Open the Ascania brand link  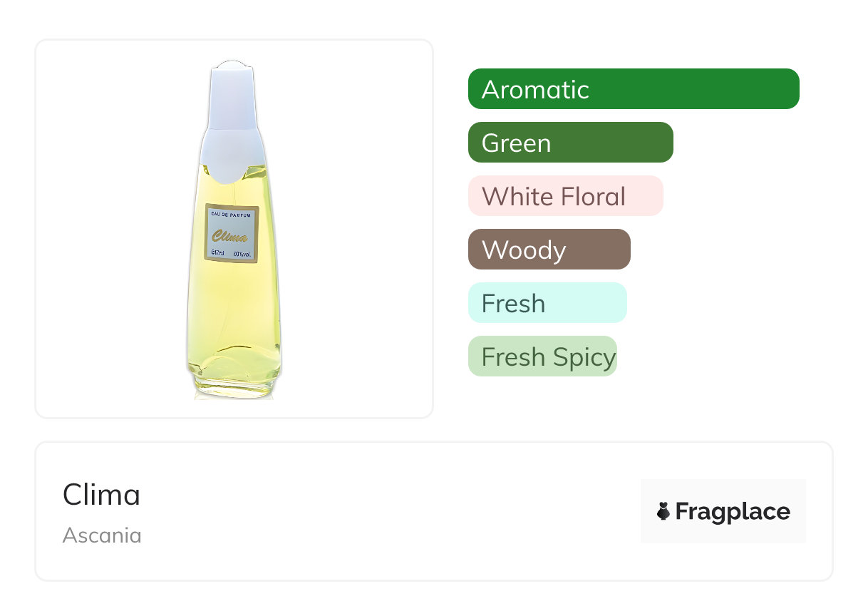click(102, 535)
